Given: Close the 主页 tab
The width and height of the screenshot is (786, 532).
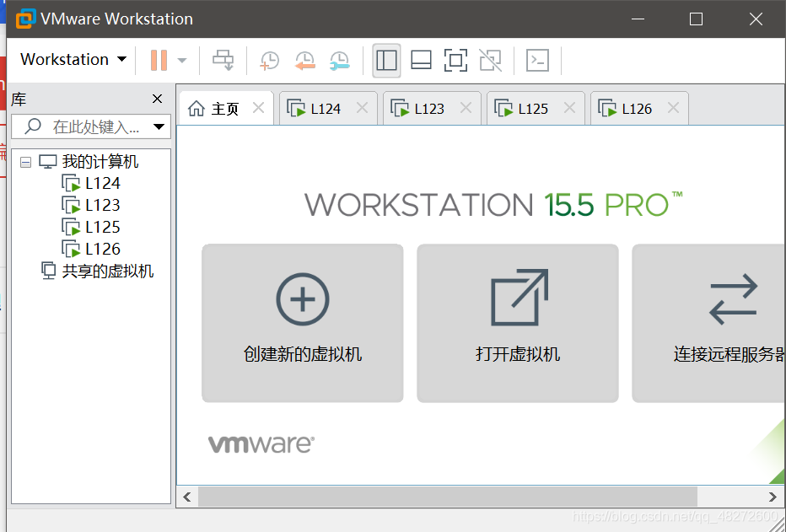Looking at the screenshot, I should (259, 108).
